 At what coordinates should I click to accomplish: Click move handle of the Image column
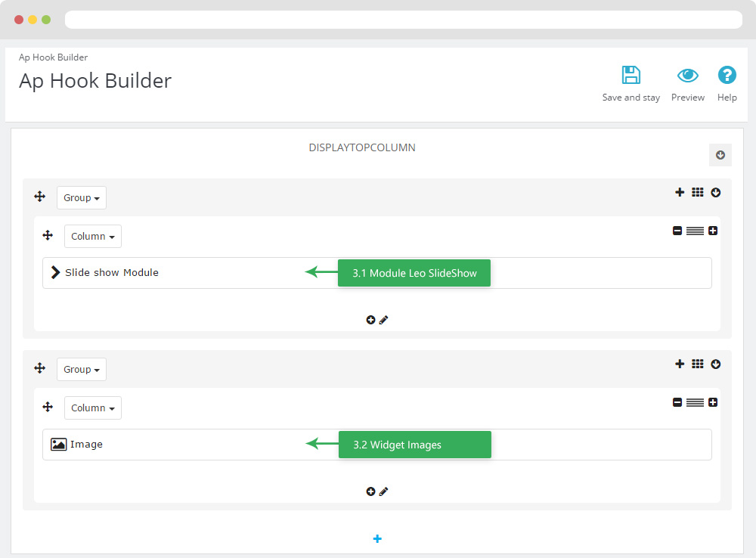tap(48, 407)
